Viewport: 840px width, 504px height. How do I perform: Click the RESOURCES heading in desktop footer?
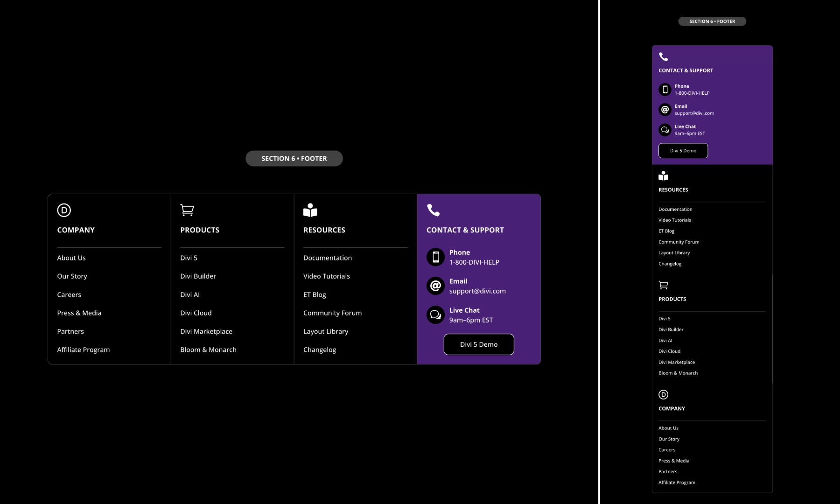(324, 230)
